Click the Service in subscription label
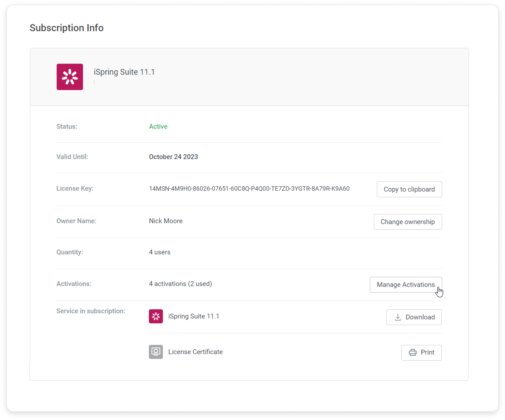 tap(90, 311)
